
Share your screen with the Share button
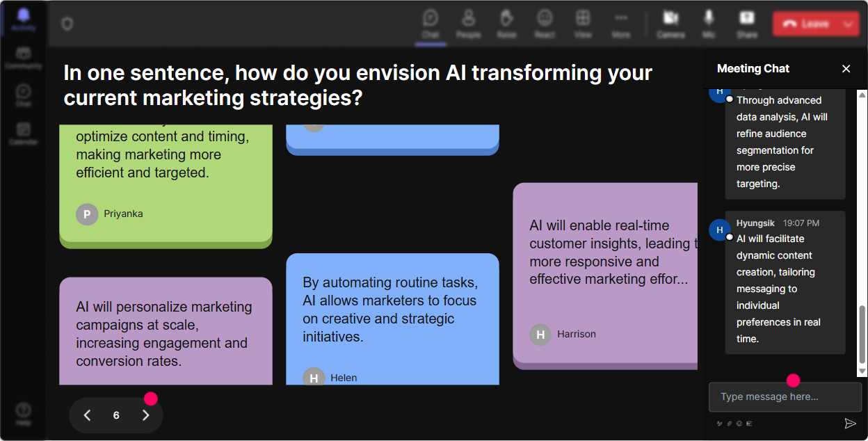click(747, 24)
